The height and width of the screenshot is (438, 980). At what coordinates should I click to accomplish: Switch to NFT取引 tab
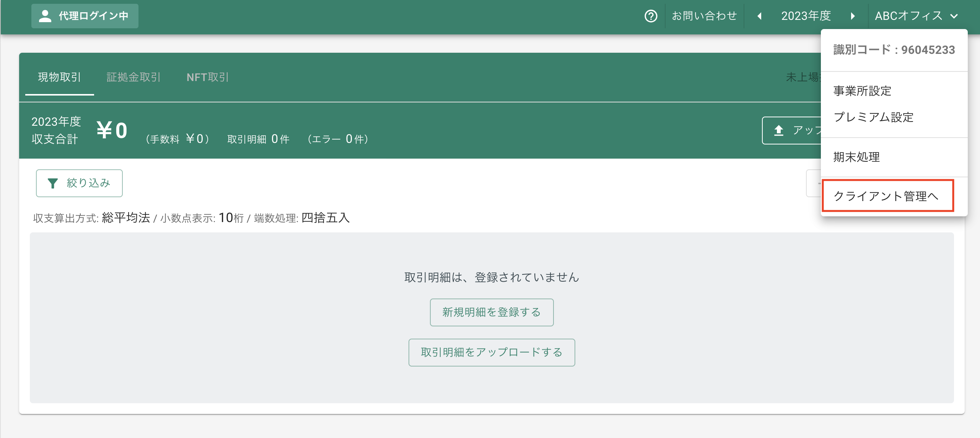[208, 77]
